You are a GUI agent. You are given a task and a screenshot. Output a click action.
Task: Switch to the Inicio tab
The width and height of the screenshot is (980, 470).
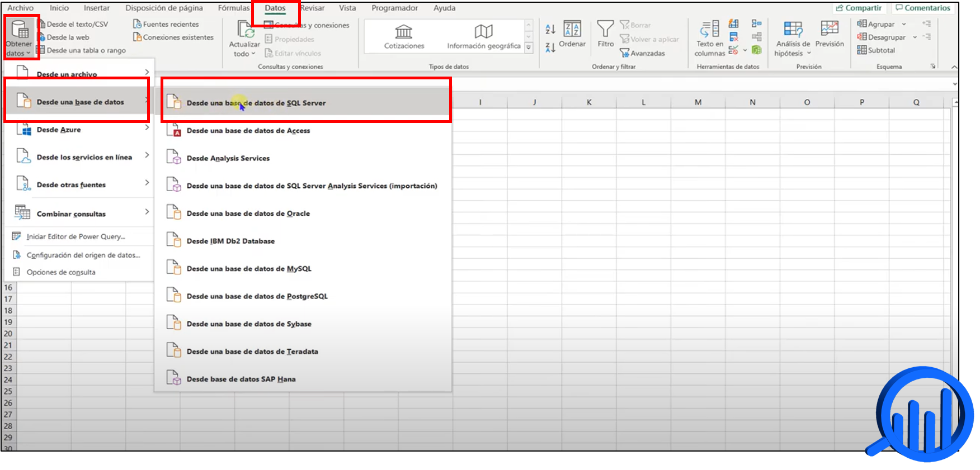[59, 8]
